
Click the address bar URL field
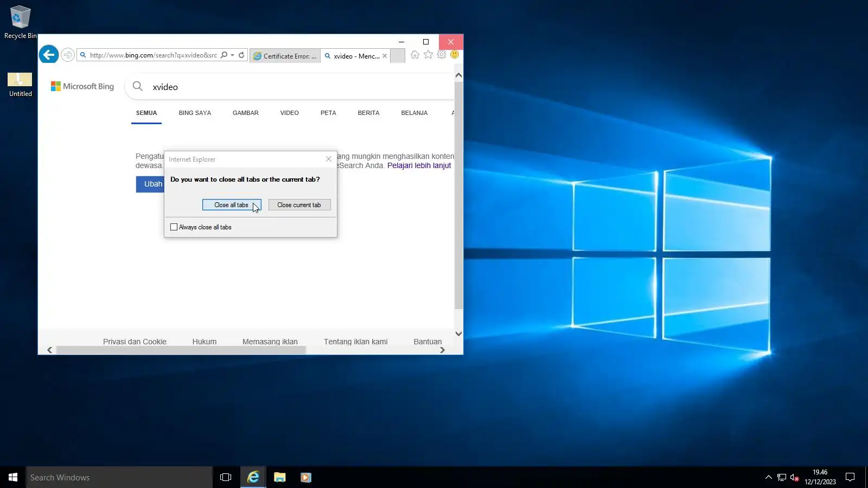coord(154,55)
